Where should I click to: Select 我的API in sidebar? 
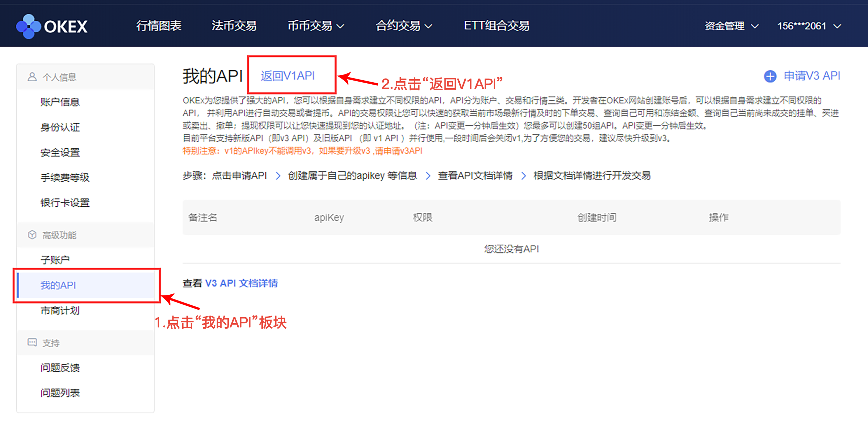click(85, 285)
